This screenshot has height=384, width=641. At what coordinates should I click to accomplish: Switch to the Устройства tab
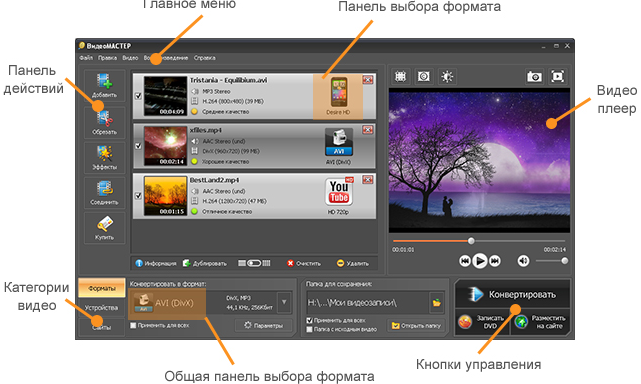102,308
